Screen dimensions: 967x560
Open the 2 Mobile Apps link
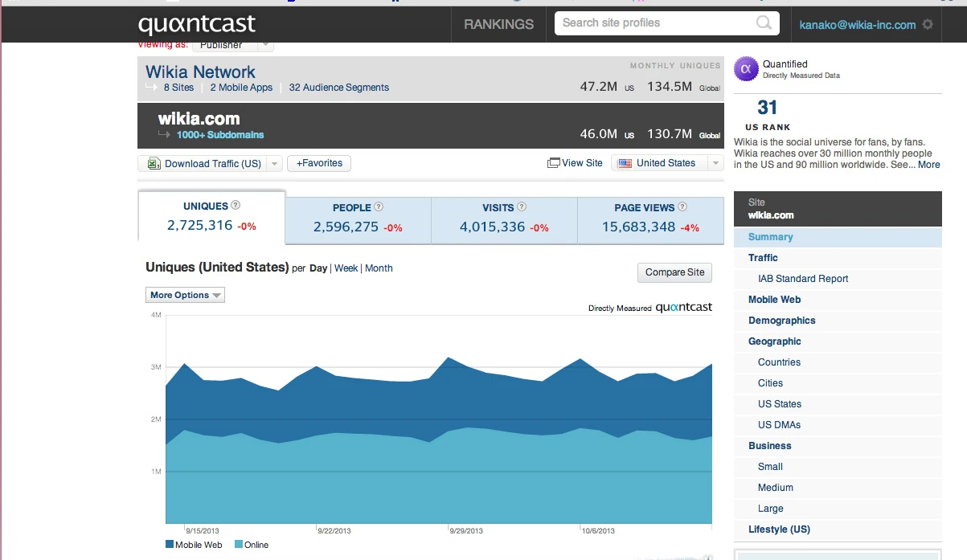point(241,88)
